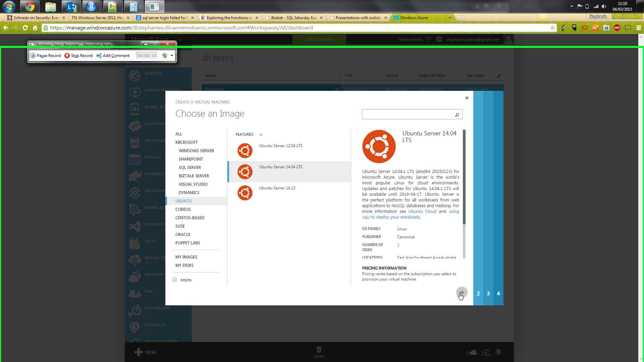Select the Ubuntu Server 12.04 LTS image
Screen dimensions: 644x362
(280, 146)
